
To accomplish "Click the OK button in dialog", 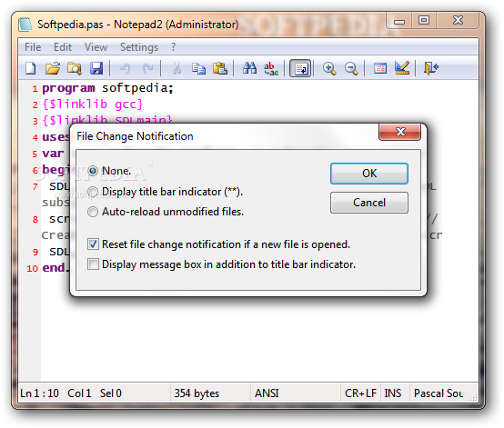I will (369, 174).
